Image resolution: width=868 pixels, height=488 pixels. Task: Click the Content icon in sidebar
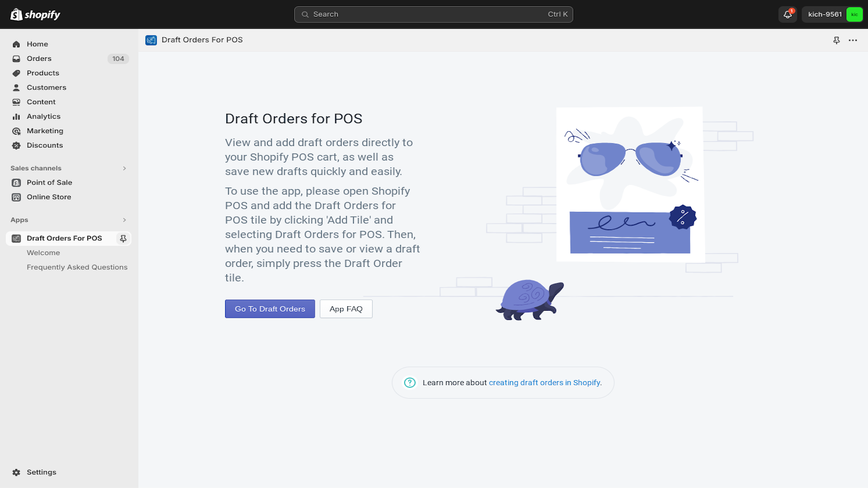(x=16, y=102)
